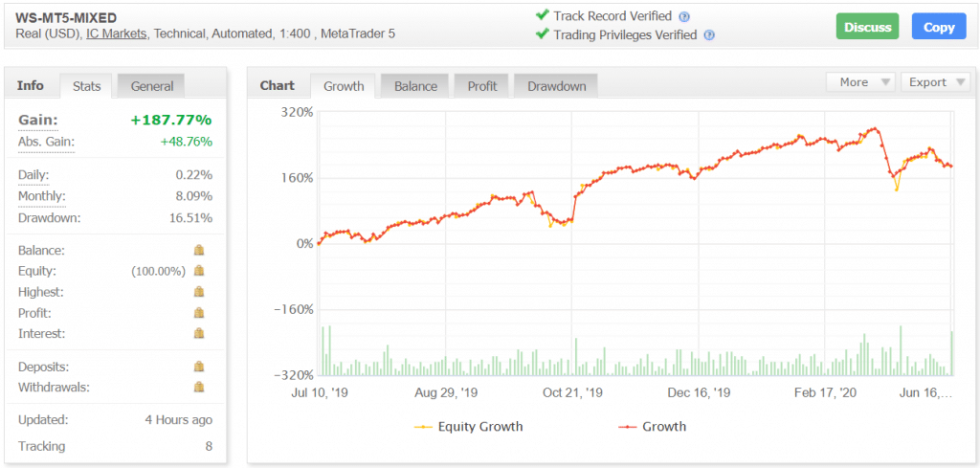Click the lock icon next to Withdrawals
Image resolution: width=980 pixels, height=468 pixels.
point(199,388)
